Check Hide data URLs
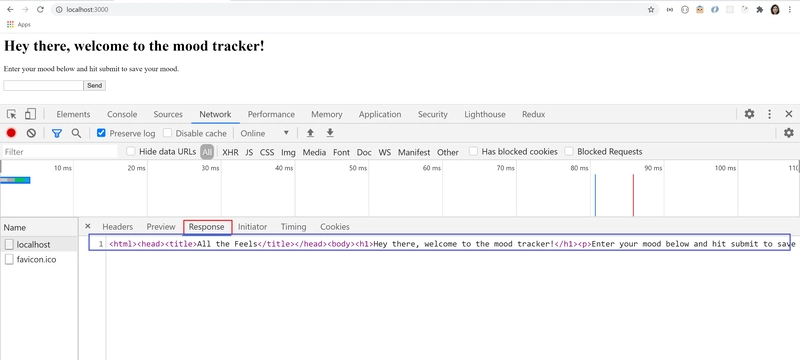Screen dimensions: 800x360 point(131,151)
